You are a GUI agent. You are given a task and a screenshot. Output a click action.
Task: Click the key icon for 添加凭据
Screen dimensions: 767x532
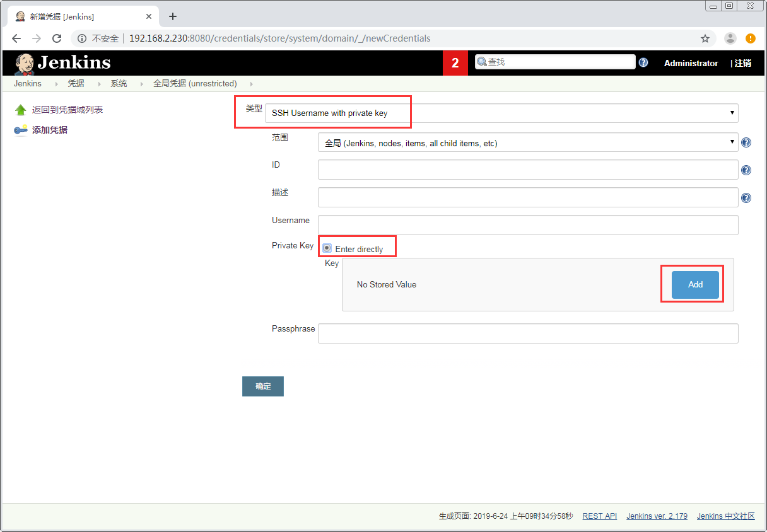point(21,130)
